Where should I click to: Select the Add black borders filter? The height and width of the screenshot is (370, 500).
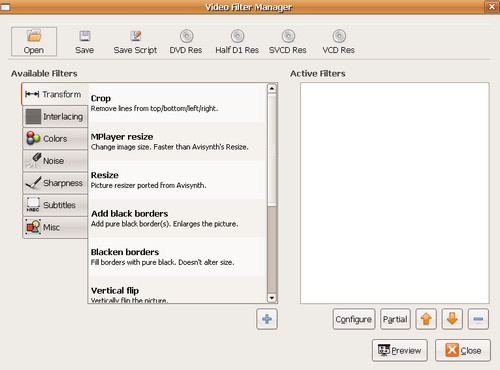point(177,218)
